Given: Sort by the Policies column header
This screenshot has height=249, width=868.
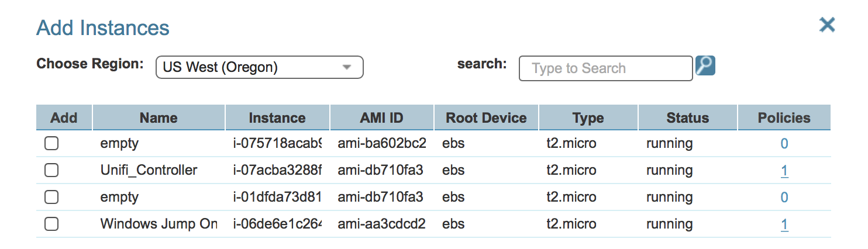Looking at the screenshot, I should click(x=784, y=117).
